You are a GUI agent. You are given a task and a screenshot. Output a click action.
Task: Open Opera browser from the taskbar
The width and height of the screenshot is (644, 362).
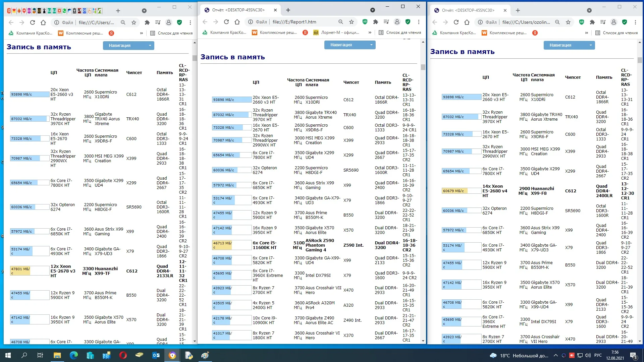(x=123, y=355)
